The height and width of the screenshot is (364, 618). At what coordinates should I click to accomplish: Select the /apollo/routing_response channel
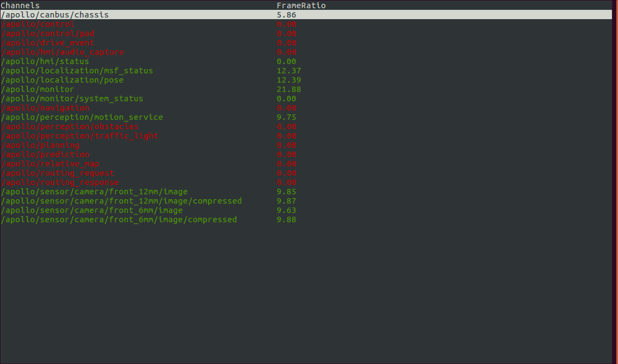pos(60,182)
